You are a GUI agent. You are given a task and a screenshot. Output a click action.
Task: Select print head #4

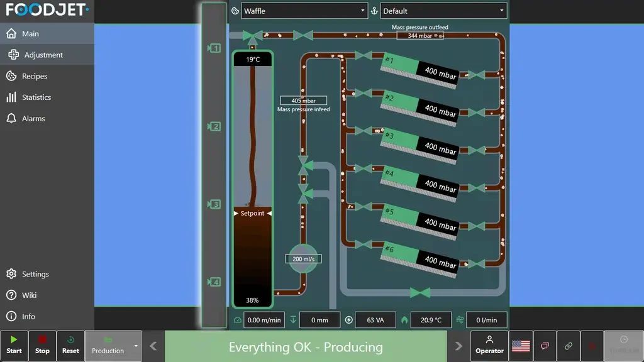(419, 184)
